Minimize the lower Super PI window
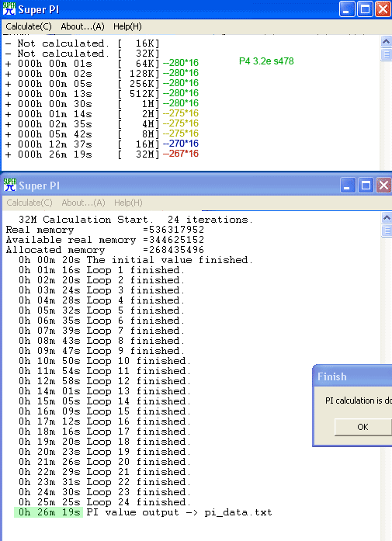The width and height of the screenshot is (392, 541). [347, 186]
